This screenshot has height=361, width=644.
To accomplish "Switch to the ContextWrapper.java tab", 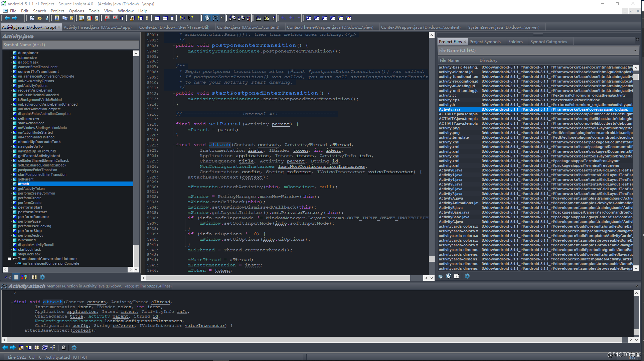I will [420, 27].
